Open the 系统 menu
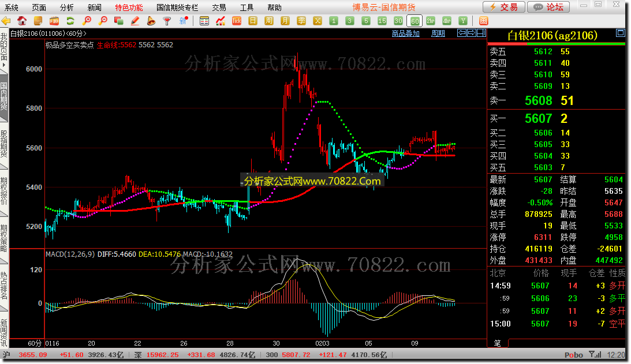Screen dimensions: 631x364 point(12,7)
